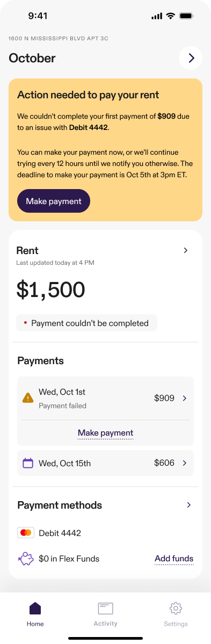211x644 pixels.
Task: Open the $909 payment chevron
Action: pos(185,398)
